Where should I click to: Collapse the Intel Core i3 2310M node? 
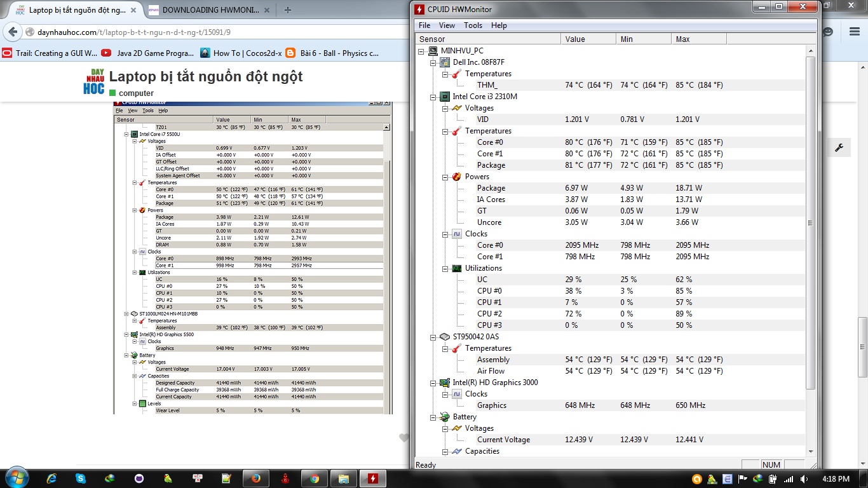[x=433, y=97]
